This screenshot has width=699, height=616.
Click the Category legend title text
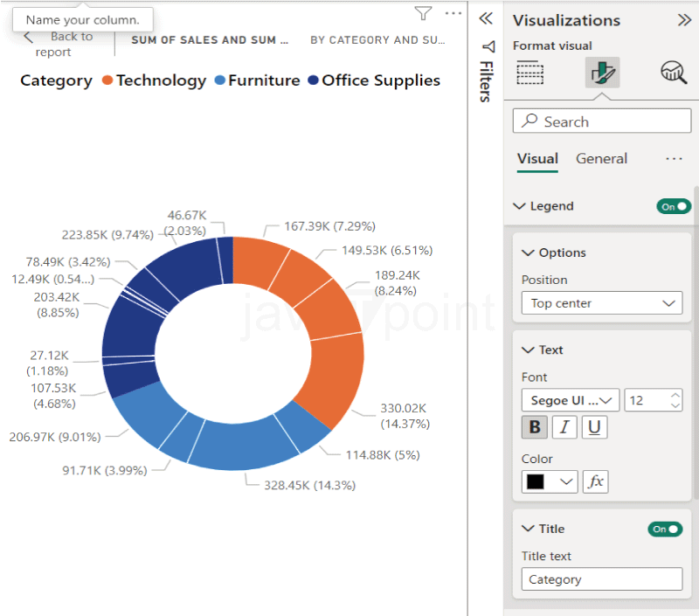pyautogui.click(x=56, y=80)
